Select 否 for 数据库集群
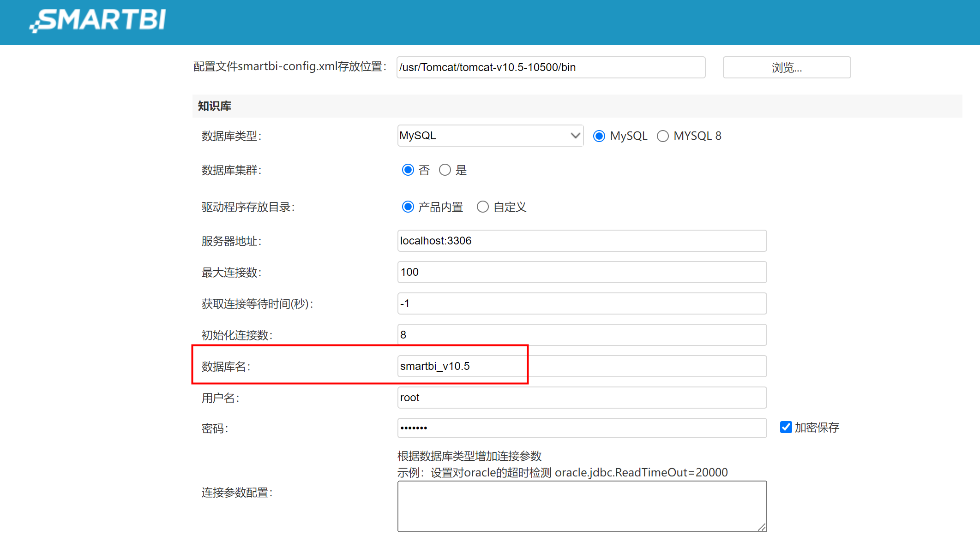The height and width of the screenshot is (535, 980). [408, 170]
